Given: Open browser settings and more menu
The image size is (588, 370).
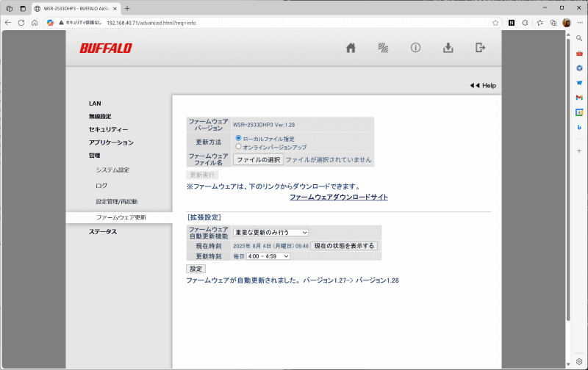Looking at the screenshot, I should [x=580, y=23].
